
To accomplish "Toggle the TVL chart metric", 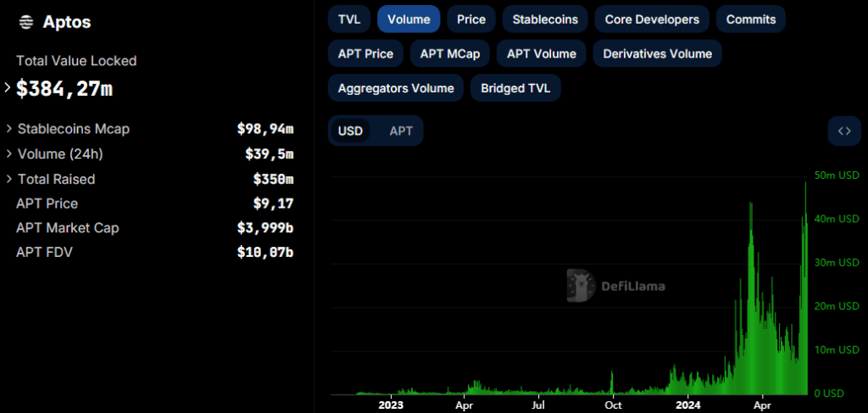I will [x=349, y=20].
